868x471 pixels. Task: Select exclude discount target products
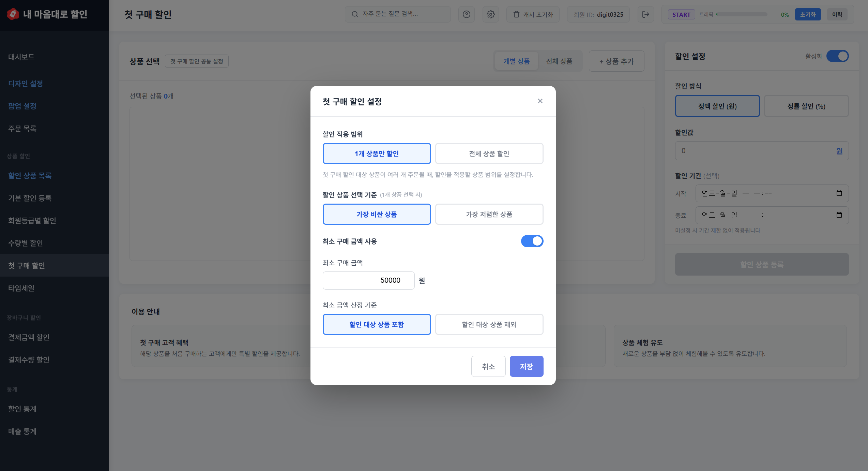(x=489, y=324)
